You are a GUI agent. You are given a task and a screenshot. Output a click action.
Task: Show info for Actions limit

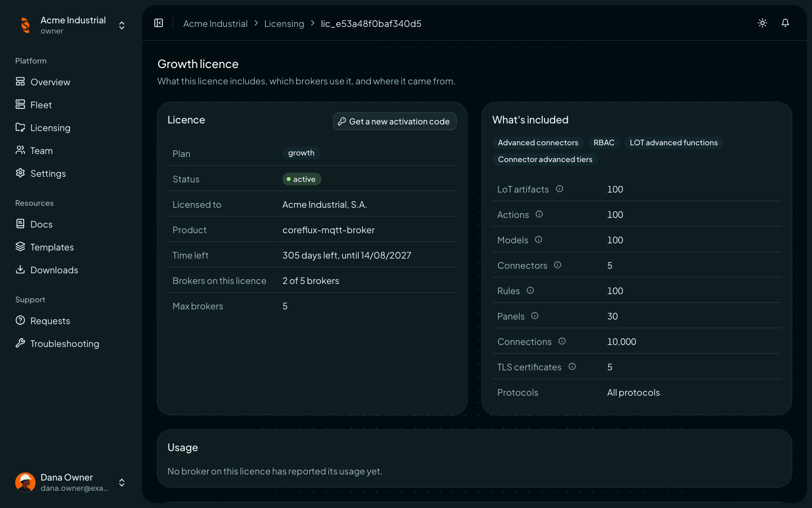click(x=539, y=214)
